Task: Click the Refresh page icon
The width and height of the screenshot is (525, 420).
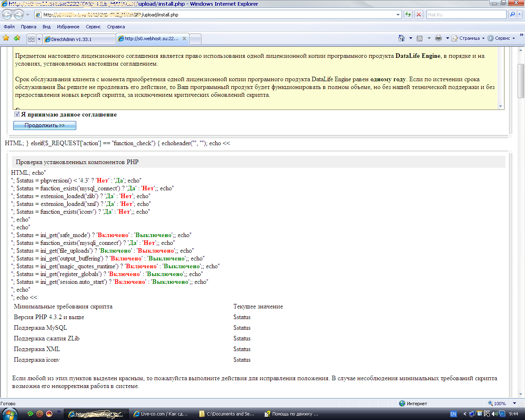Action: (408, 14)
